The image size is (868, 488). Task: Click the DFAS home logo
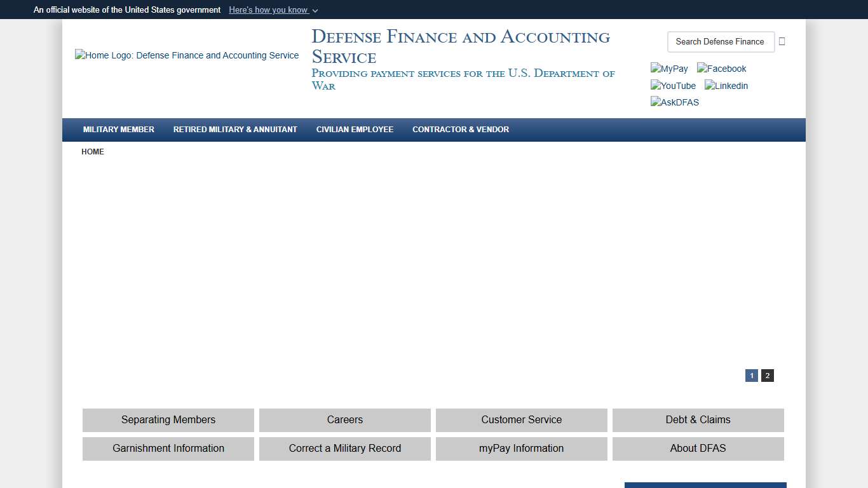coord(187,55)
